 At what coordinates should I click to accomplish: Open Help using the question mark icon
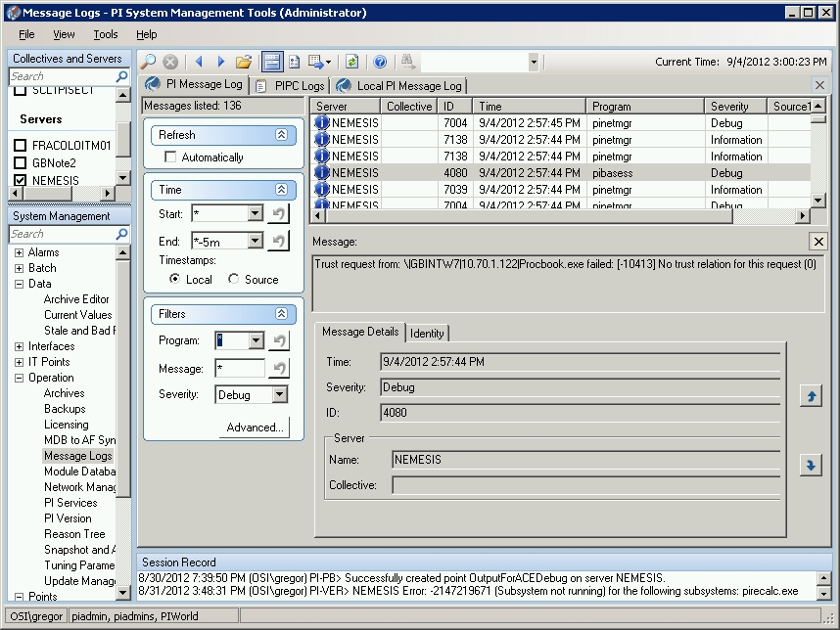tap(380, 62)
